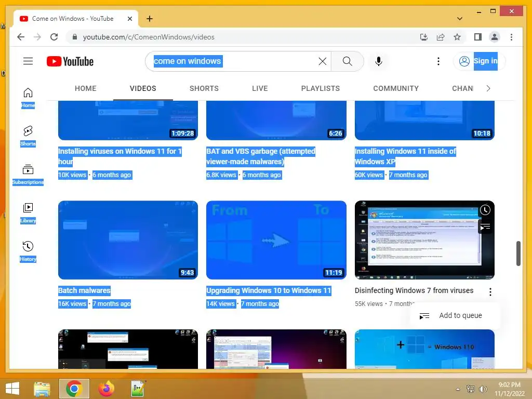Click the page vertical scrollbar thumb
This screenshot has width=532, height=399.
(x=518, y=254)
